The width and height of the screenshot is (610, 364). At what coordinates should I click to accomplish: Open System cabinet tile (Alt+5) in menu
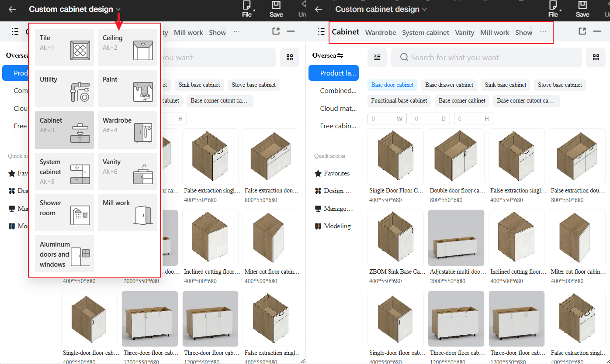click(64, 171)
